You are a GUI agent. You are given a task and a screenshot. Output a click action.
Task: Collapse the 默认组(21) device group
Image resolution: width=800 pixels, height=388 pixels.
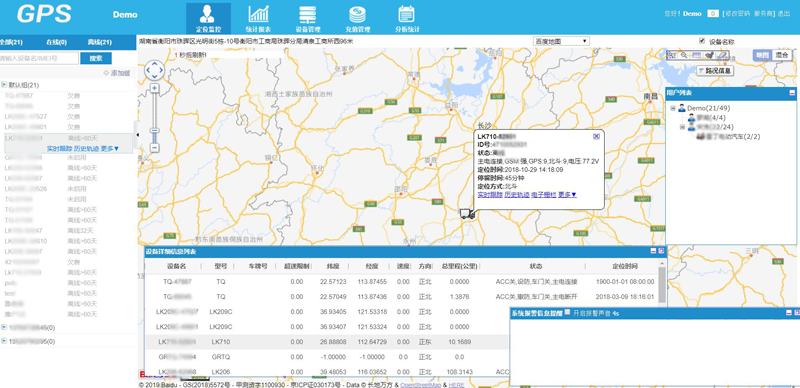(x=4, y=84)
